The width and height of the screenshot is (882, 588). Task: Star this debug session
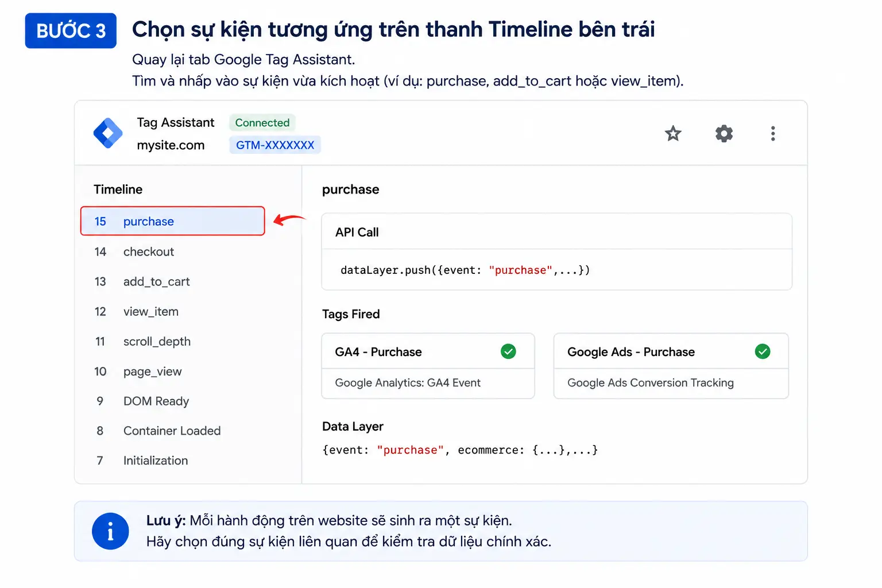coord(673,134)
